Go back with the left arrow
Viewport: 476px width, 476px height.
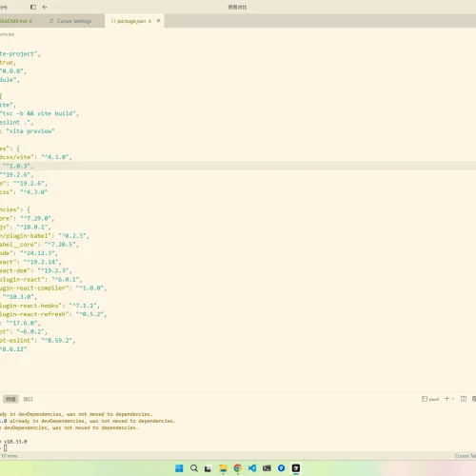[x=45, y=7]
